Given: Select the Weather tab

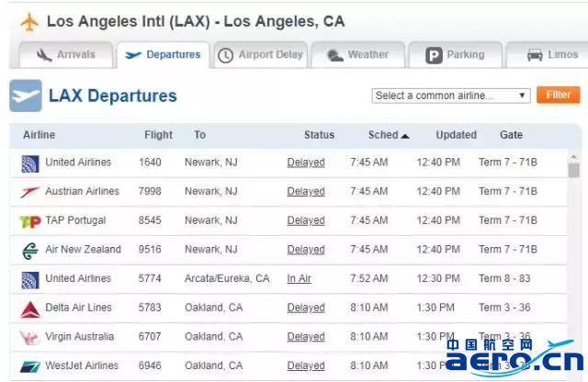Looking at the screenshot, I should 358,55.
